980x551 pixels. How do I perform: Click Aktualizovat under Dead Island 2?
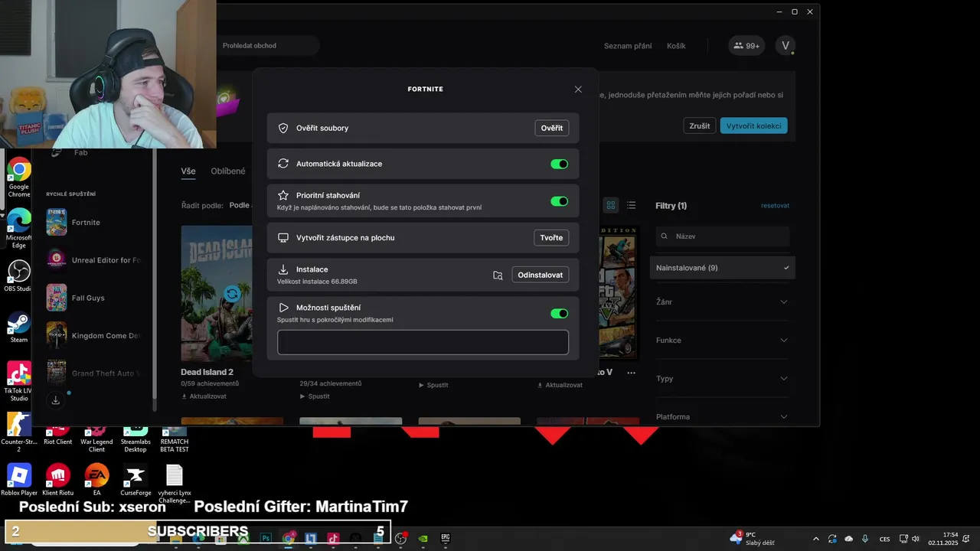(x=204, y=396)
